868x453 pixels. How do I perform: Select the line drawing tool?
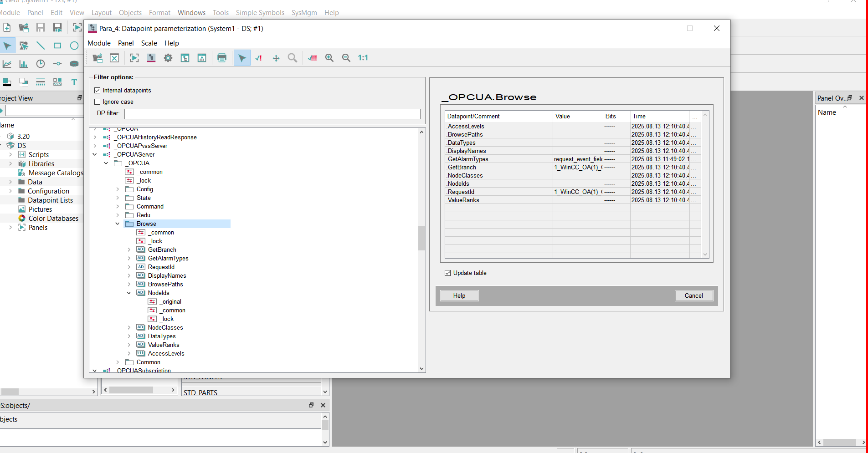point(41,46)
